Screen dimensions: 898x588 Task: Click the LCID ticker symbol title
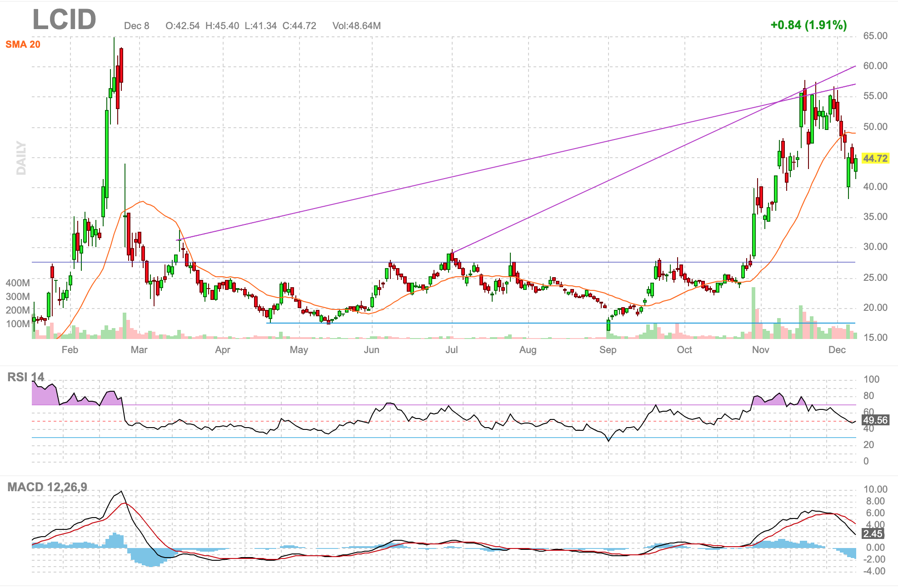pyautogui.click(x=64, y=20)
